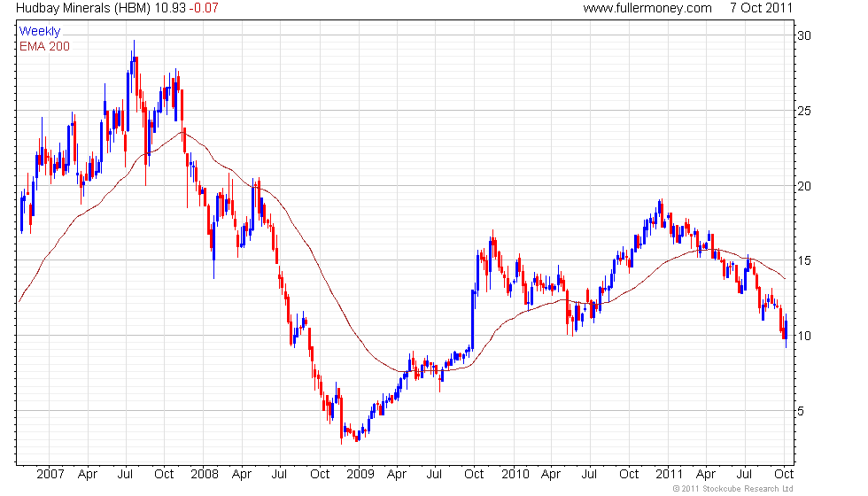This screenshot has height=496, width=868.
Task: Click the last candlestick at chart's right edge
Action: tap(786, 330)
